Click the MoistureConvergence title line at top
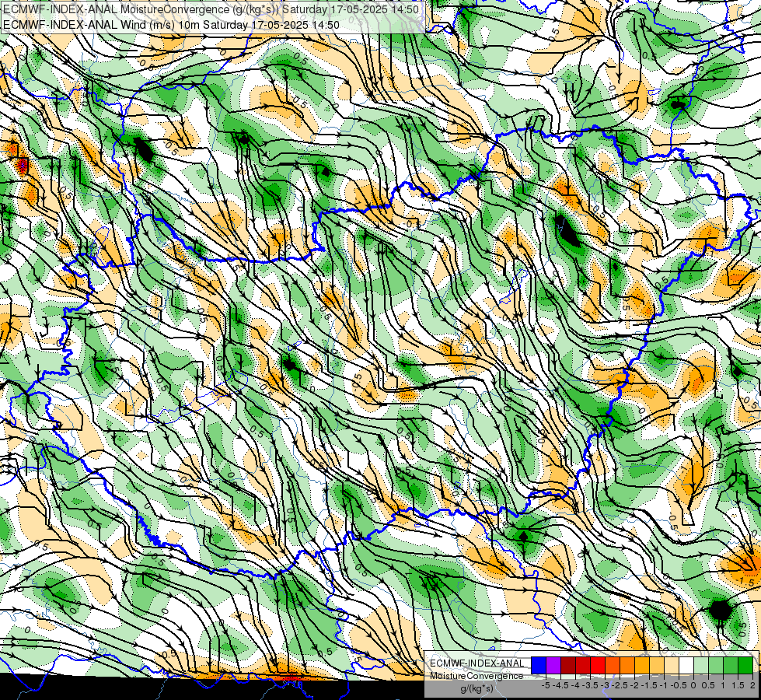This screenshot has width=761, height=700. click(x=211, y=9)
